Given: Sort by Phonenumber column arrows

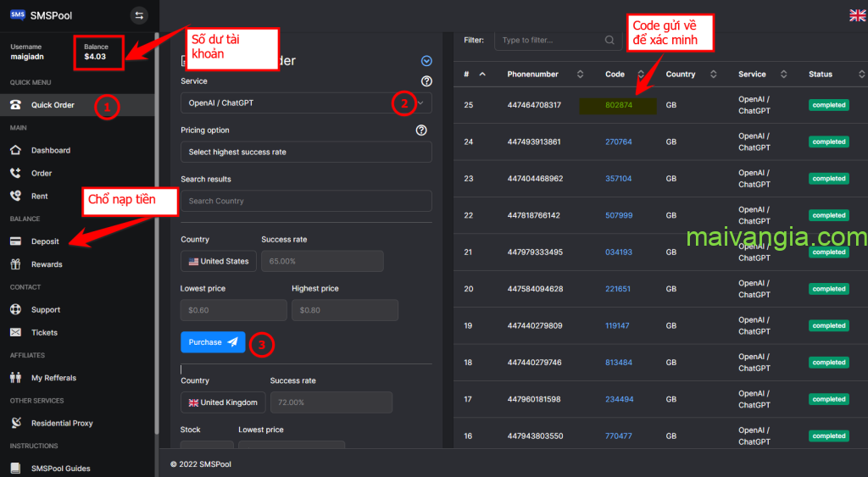Looking at the screenshot, I should click(x=580, y=75).
